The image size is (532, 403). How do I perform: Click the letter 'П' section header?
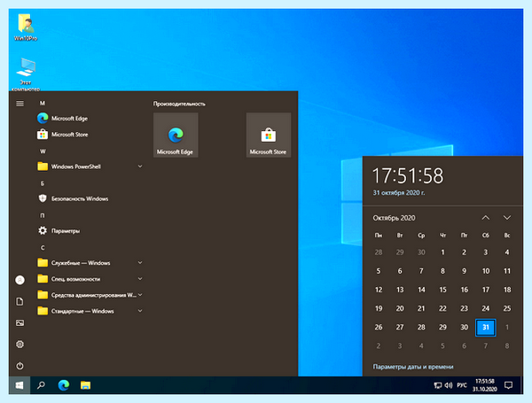point(43,215)
